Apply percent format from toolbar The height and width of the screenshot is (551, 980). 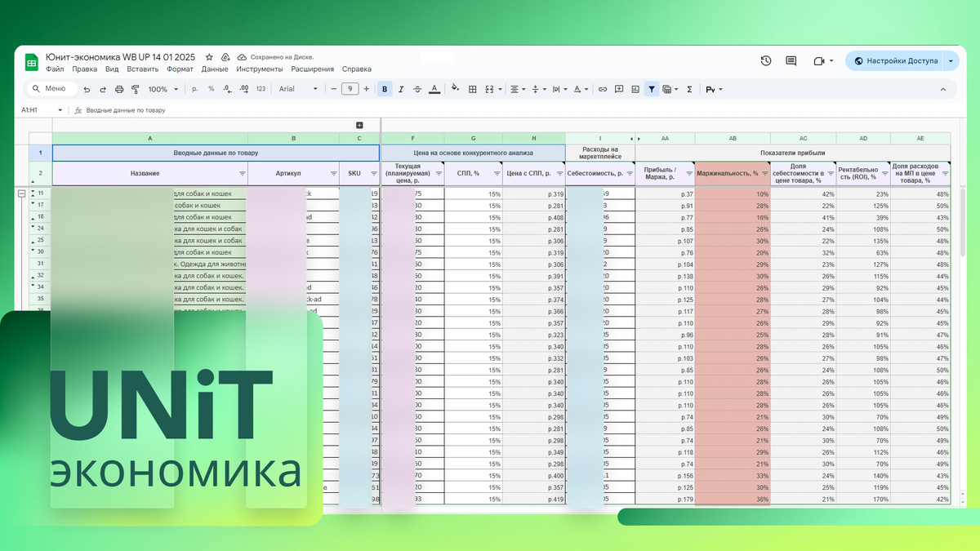[211, 89]
